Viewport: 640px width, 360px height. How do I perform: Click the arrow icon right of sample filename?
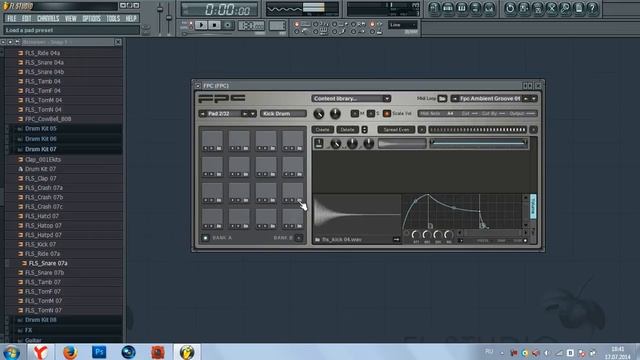pos(396,240)
